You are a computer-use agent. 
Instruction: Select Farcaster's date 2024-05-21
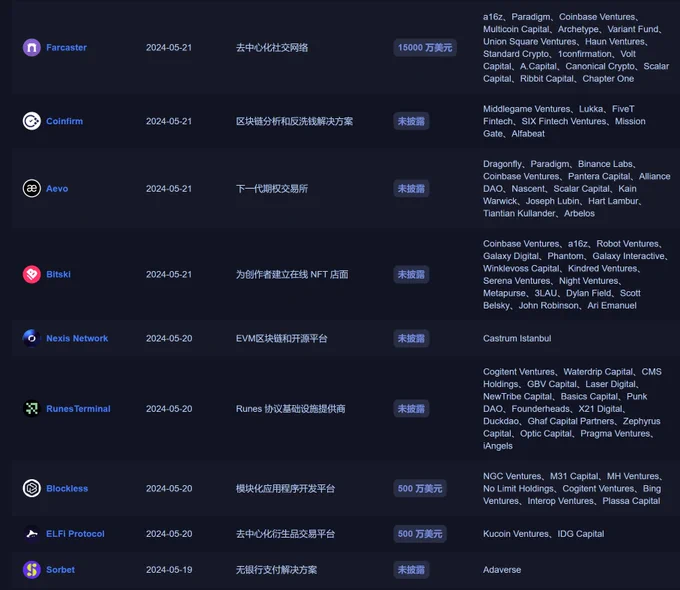coord(169,48)
